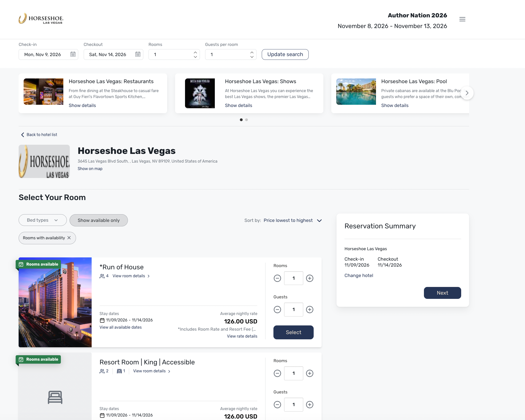This screenshot has height=420, width=525.
Task: Increase Resort Room King guests with plus
Action: click(309, 405)
